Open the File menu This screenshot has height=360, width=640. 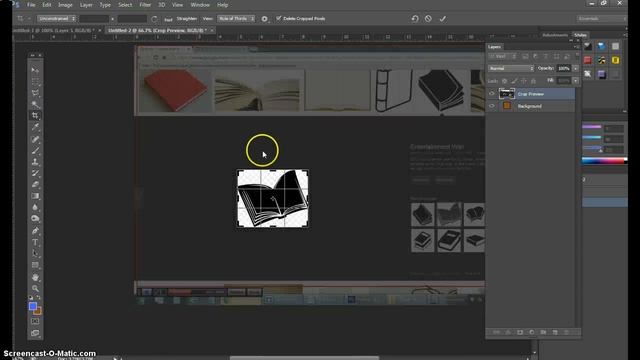31,5
